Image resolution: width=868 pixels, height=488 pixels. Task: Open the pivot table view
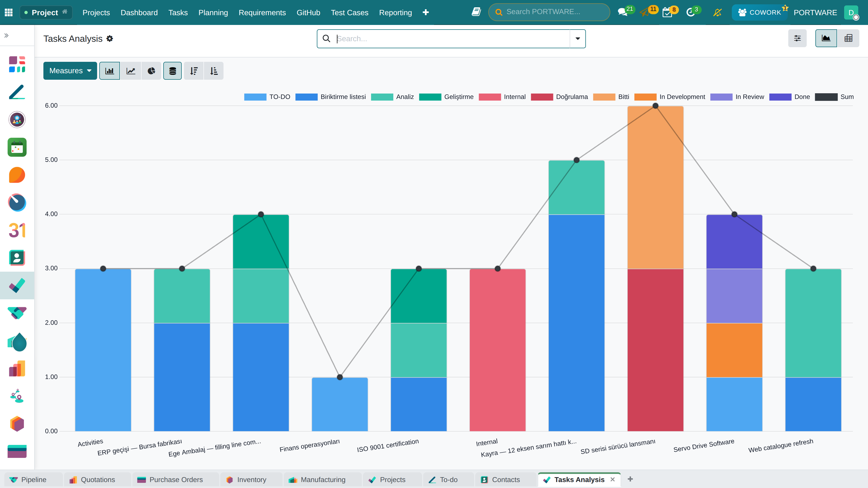848,38
